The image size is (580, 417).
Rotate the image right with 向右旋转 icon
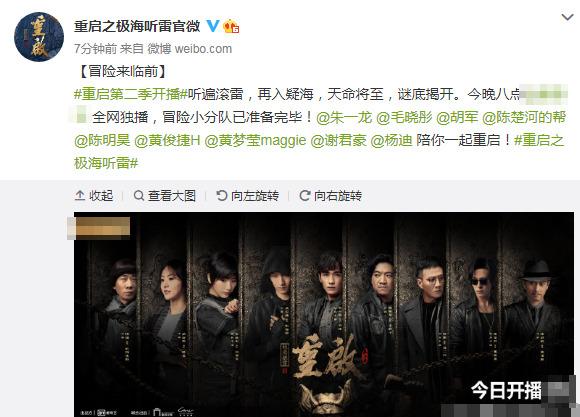[x=304, y=195]
